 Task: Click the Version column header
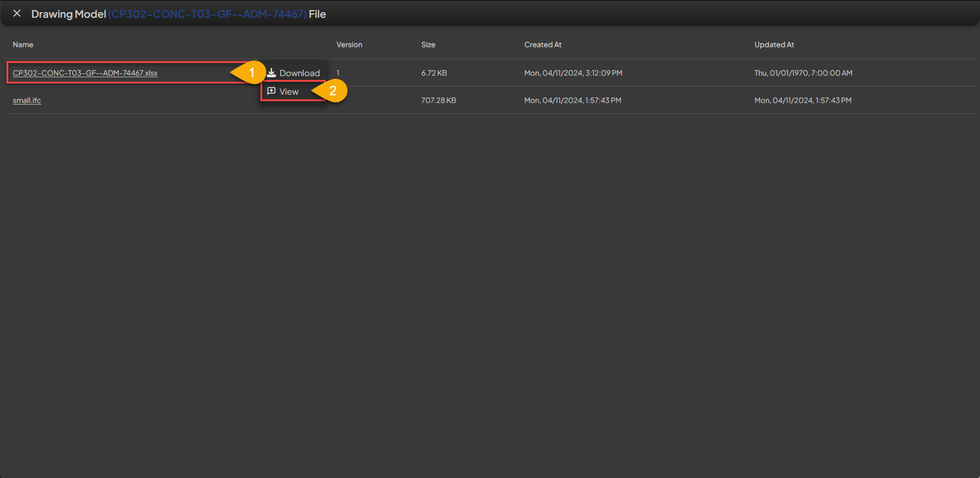[349, 45]
